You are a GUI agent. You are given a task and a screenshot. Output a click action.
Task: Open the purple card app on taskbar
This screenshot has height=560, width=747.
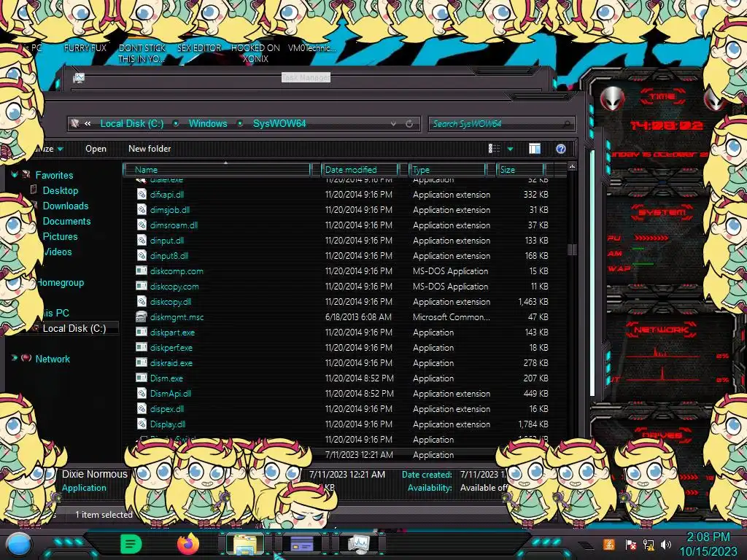pos(301,544)
